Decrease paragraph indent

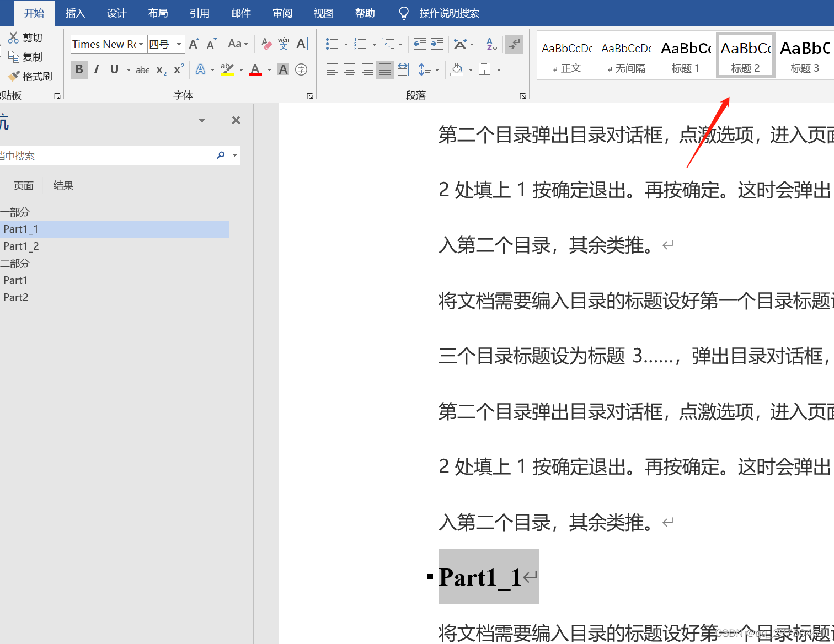tap(420, 44)
